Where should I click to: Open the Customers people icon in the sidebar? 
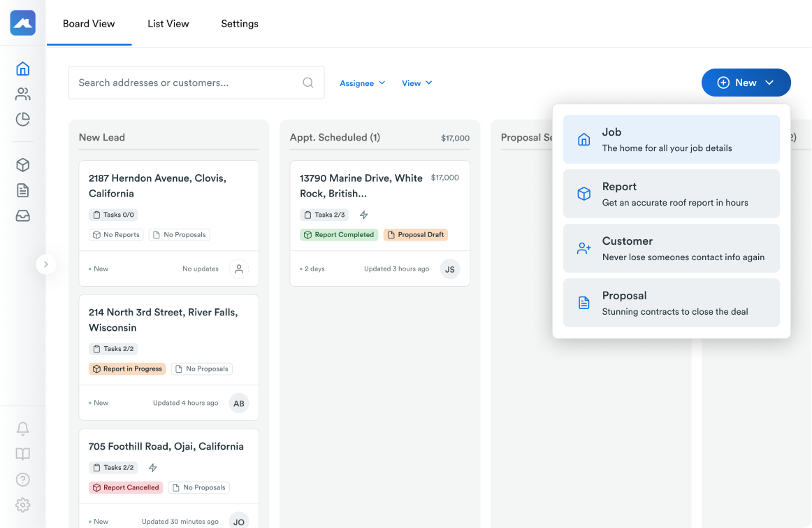[x=23, y=94]
